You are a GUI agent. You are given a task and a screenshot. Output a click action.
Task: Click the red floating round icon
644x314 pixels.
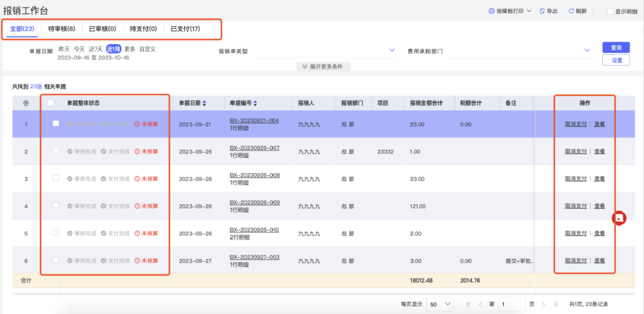tap(620, 218)
